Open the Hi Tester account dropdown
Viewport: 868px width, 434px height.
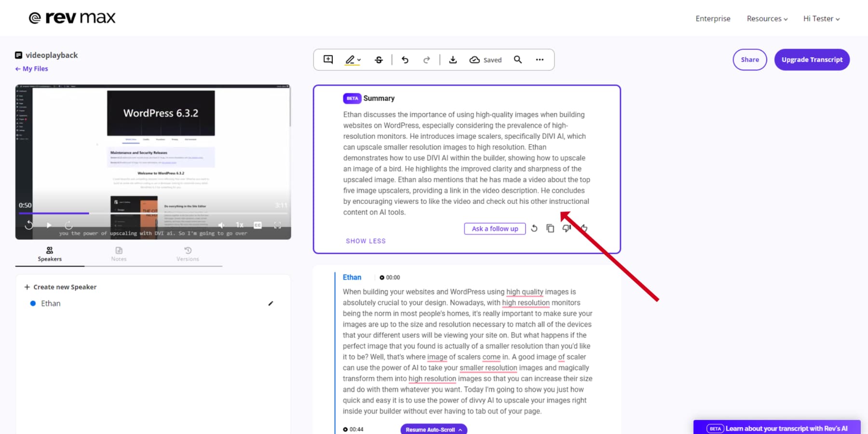point(821,19)
